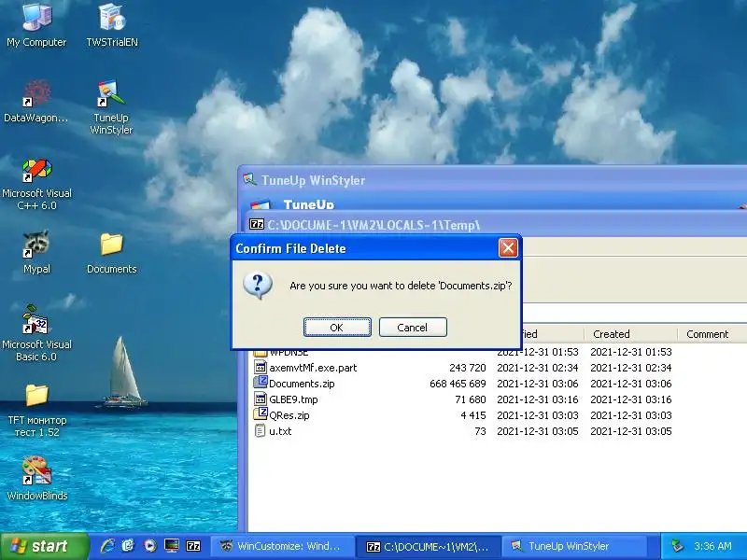
Task: Click the second Quick Launch icon next to IE
Action: pyautogui.click(x=128, y=546)
